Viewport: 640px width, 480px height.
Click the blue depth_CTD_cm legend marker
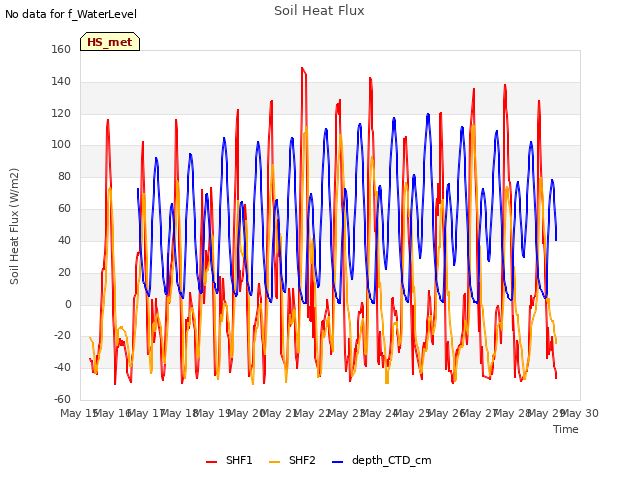coord(338,462)
